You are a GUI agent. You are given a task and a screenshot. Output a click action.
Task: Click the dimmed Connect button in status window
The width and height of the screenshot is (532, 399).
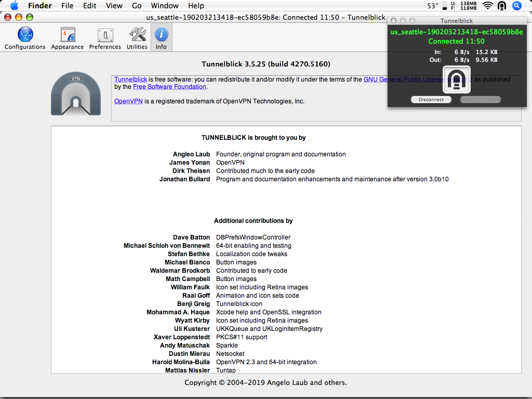[x=480, y=99]
